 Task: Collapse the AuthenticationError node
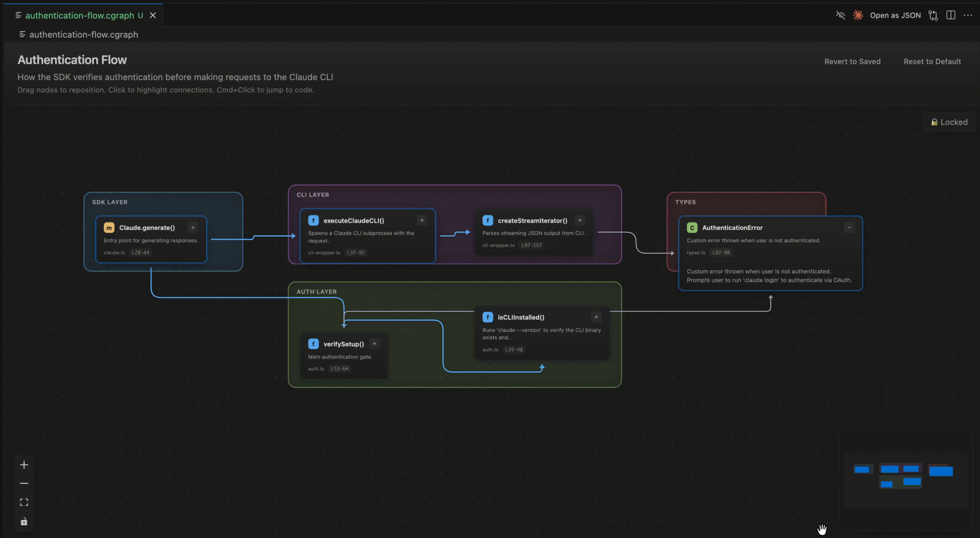coord(849,228)
